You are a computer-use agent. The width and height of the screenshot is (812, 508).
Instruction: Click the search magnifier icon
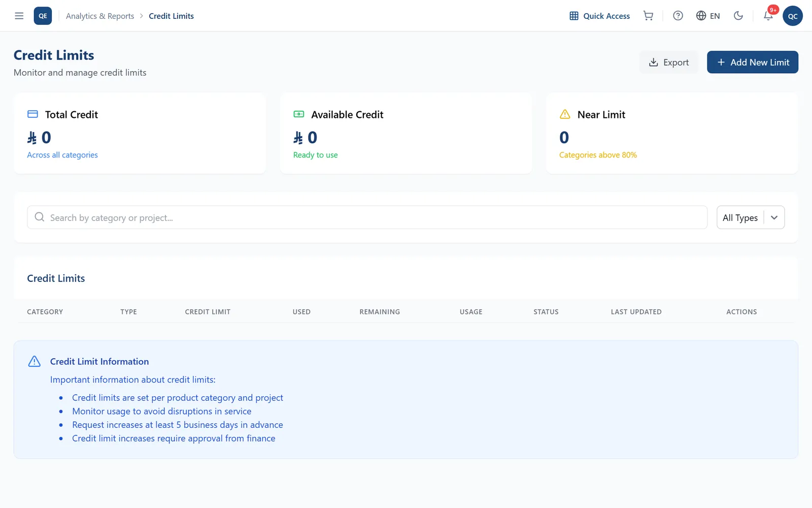point(40,217)
